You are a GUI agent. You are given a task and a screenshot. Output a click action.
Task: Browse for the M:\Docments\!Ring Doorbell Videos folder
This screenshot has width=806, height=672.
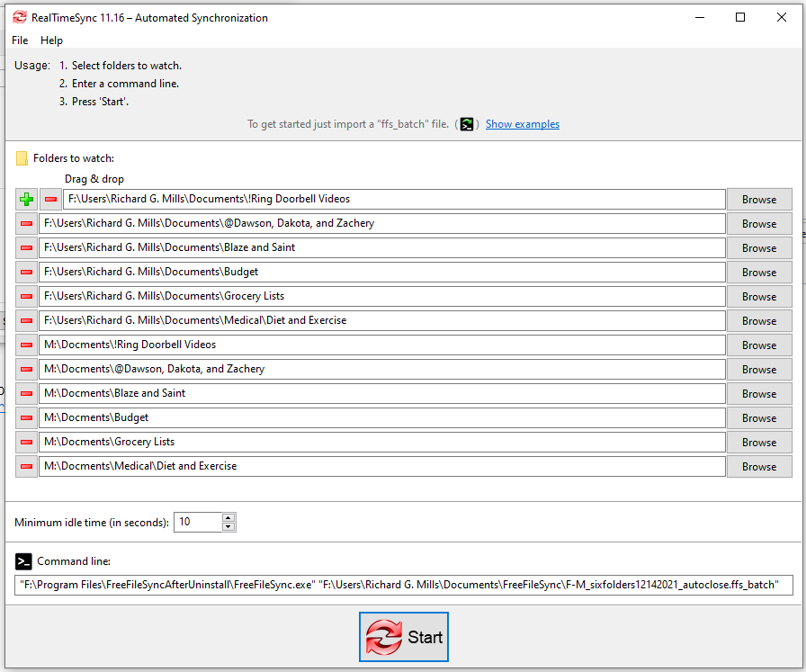coord(759,345)
